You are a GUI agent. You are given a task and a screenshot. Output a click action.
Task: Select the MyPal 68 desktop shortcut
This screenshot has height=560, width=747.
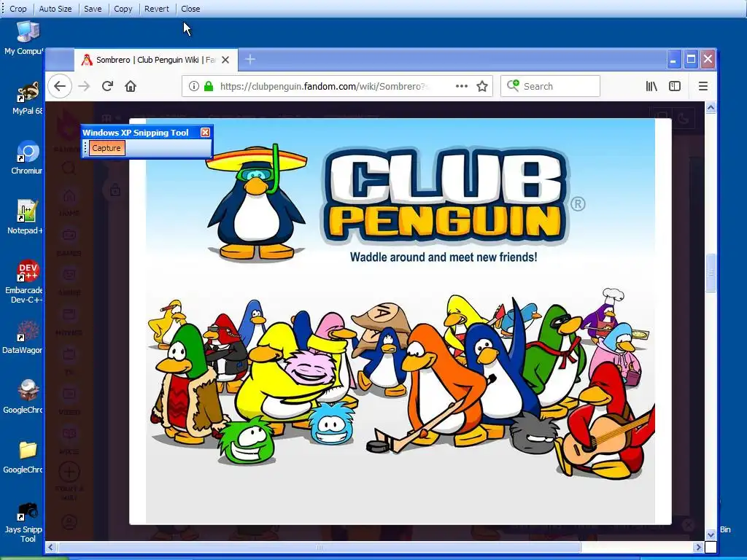(27, 98)
